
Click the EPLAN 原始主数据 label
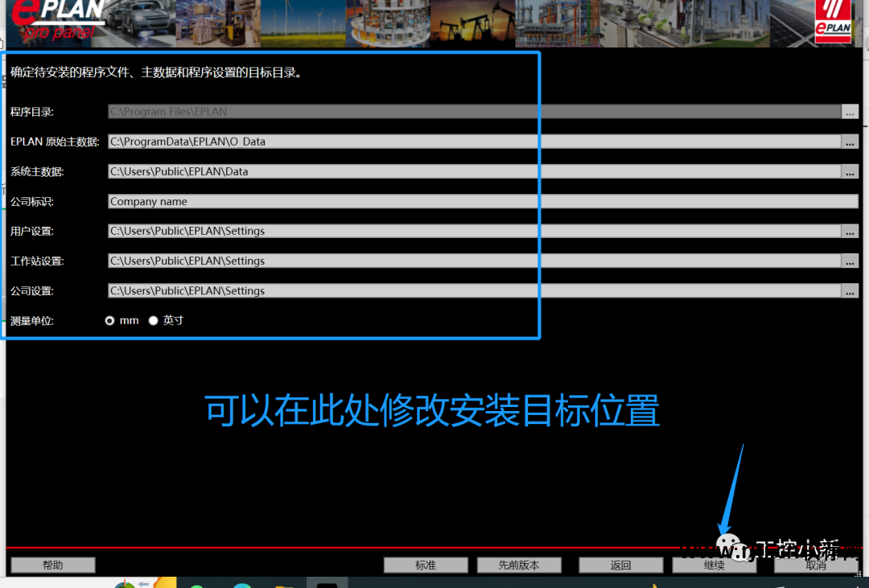click(55, 142)
